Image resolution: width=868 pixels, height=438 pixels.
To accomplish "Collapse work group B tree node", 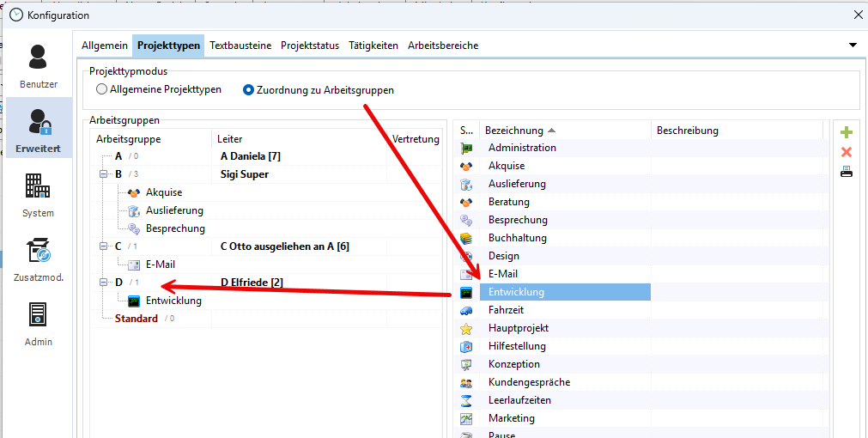I will coord(104,174).
